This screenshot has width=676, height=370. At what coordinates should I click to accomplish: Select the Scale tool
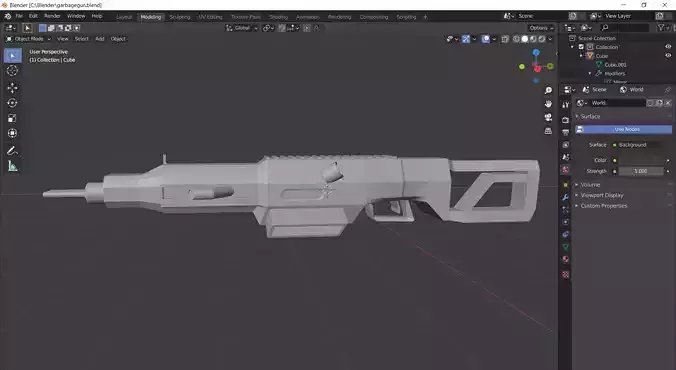click(x=13, y=118)
